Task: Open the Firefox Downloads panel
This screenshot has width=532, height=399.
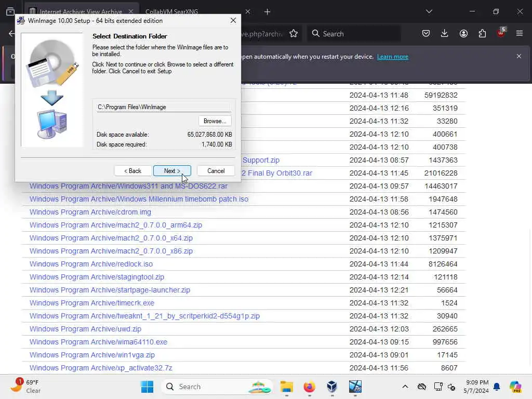Action: [x=445, y=34]
